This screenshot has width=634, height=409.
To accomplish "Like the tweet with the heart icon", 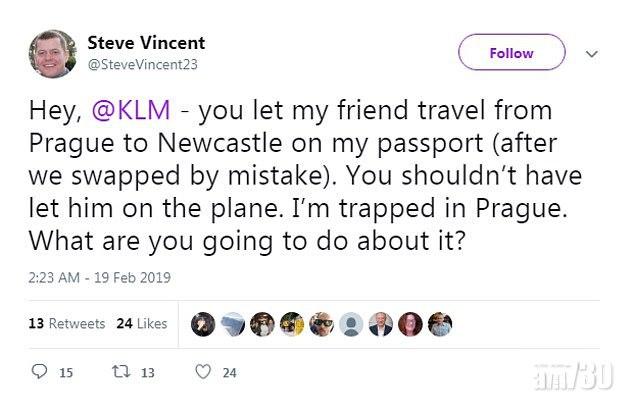I will pos(203,372).
